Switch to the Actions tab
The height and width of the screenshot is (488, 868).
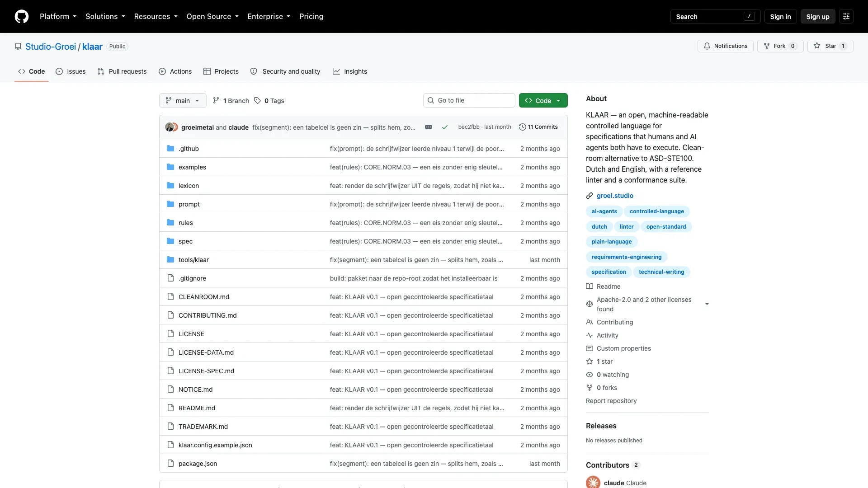pos(175,71)
